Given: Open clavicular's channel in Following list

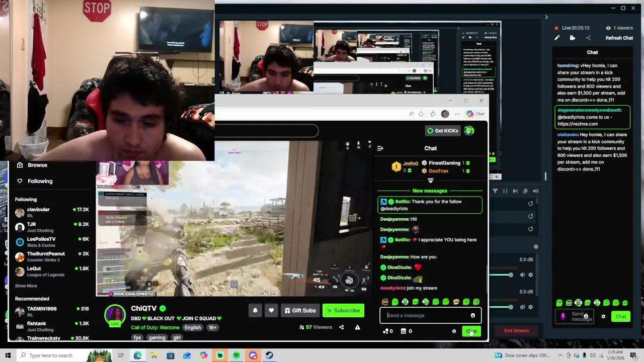Looking at the screenshot, I should coord(52,212).
